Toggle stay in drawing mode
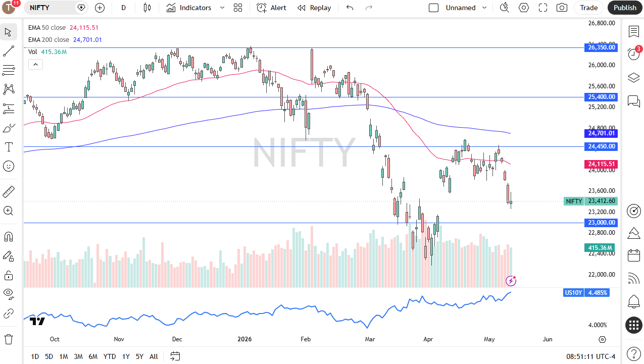The height and width of the screenshot is (364, 644). click(x=9, y=256)
